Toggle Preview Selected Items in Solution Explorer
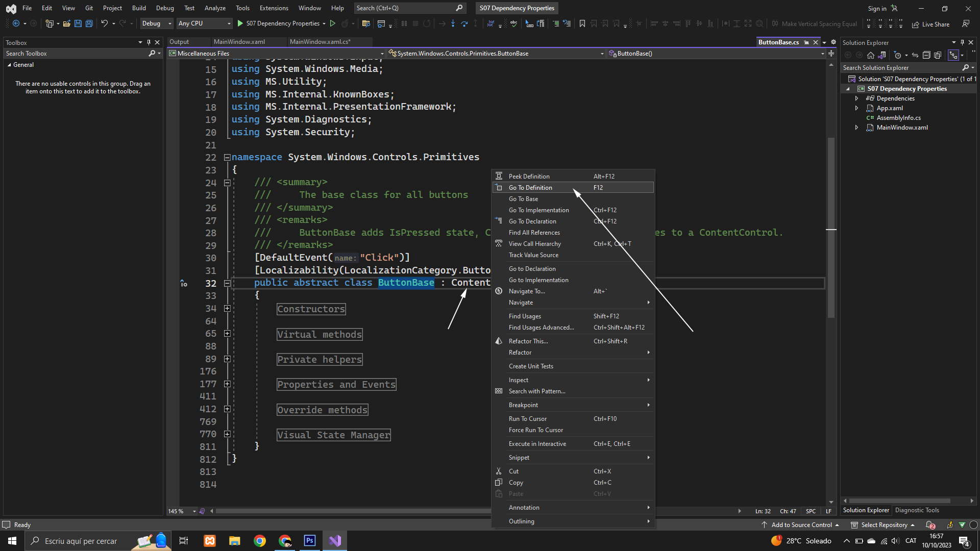Image resolution: width=980 pixels, height=551 pixels. coord(953,55)
